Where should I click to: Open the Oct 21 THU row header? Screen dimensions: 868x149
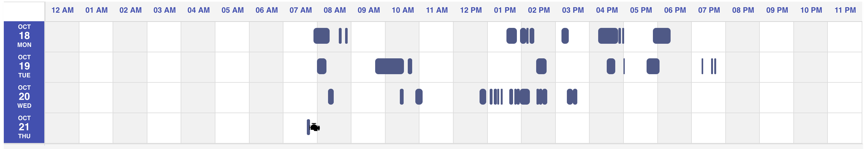tap(24, 127)
